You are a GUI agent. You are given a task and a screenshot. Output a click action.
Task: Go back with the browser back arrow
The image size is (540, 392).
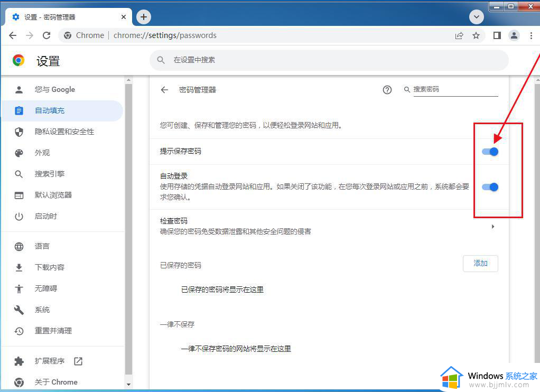pyautogui.click(x=13, y=35)
